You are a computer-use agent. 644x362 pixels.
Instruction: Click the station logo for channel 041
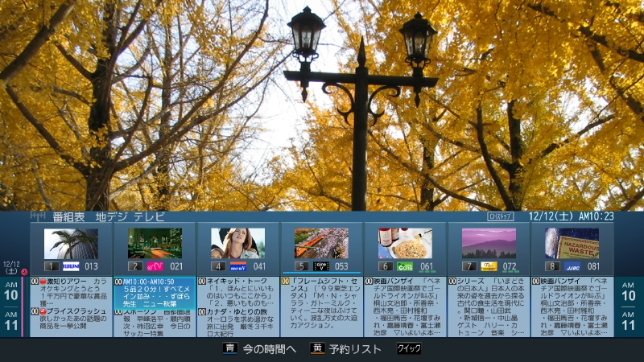[x=238, y=266]
